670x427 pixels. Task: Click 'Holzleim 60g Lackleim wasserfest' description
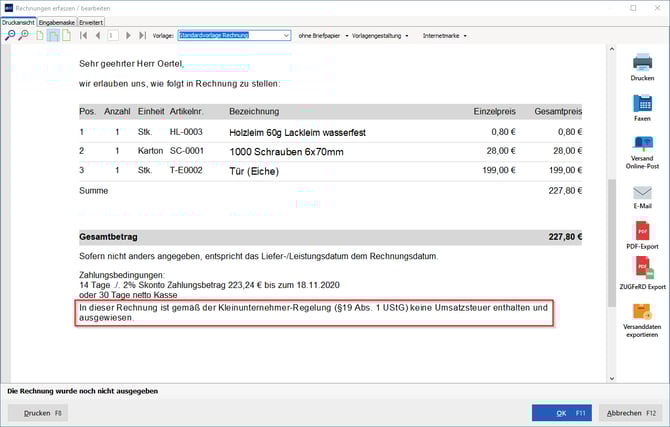[x=297, y=133]
